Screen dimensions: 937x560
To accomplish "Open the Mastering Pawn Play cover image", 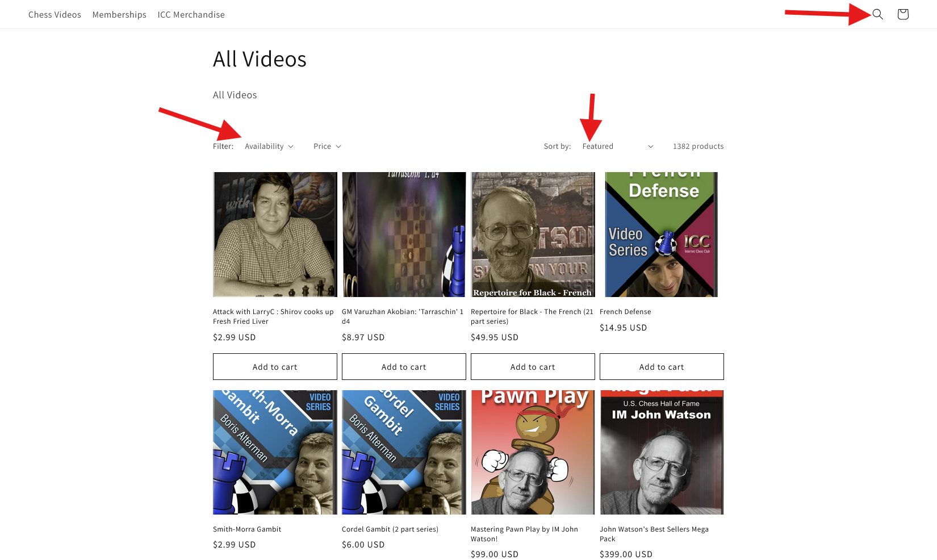I will click(533, 452).
